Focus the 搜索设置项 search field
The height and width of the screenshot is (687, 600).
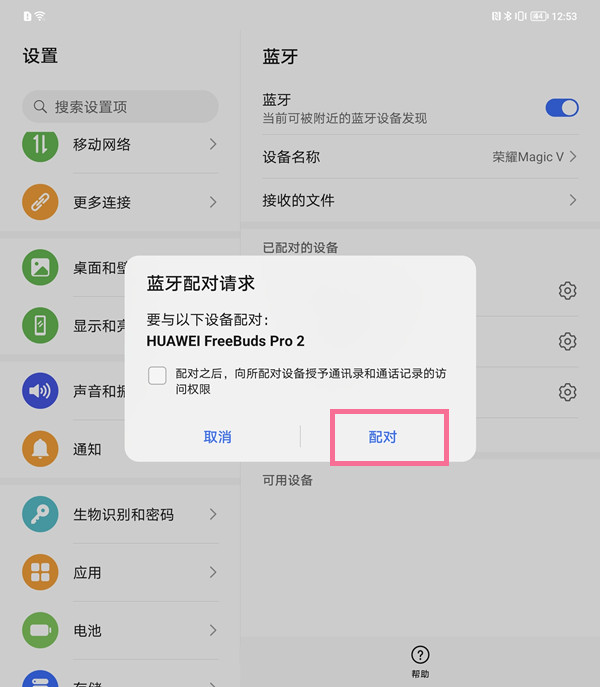tap(120, 106)
